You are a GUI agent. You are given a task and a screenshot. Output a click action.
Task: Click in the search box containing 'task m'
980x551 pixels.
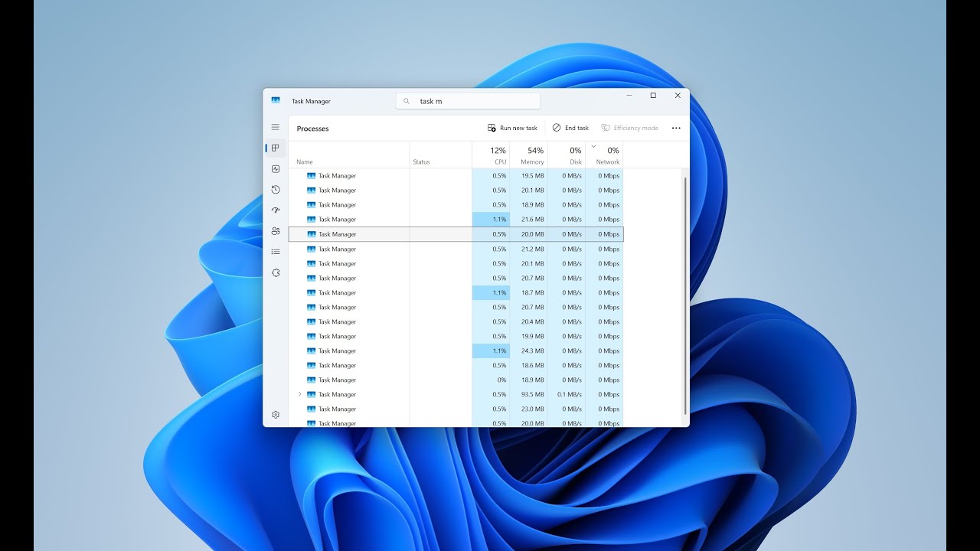coord(468,101)
